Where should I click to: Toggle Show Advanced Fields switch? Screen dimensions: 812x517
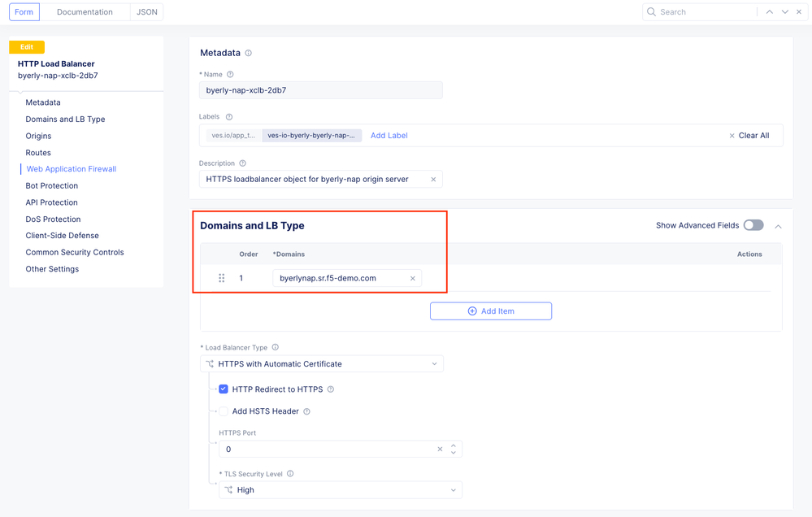[x=753, y=225]
